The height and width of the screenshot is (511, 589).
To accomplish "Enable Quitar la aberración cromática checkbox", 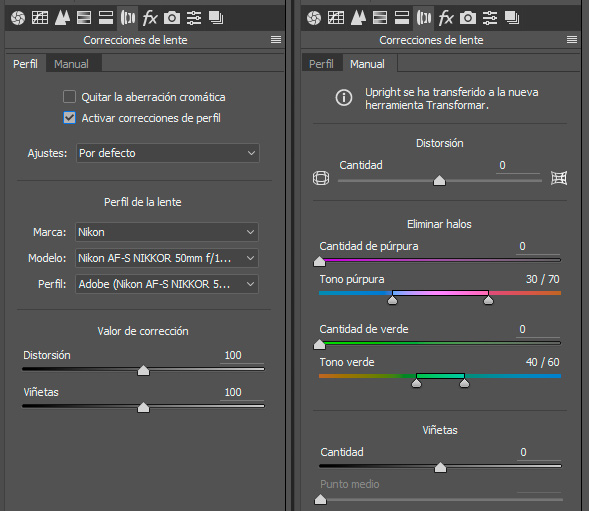I will (69, 97).
